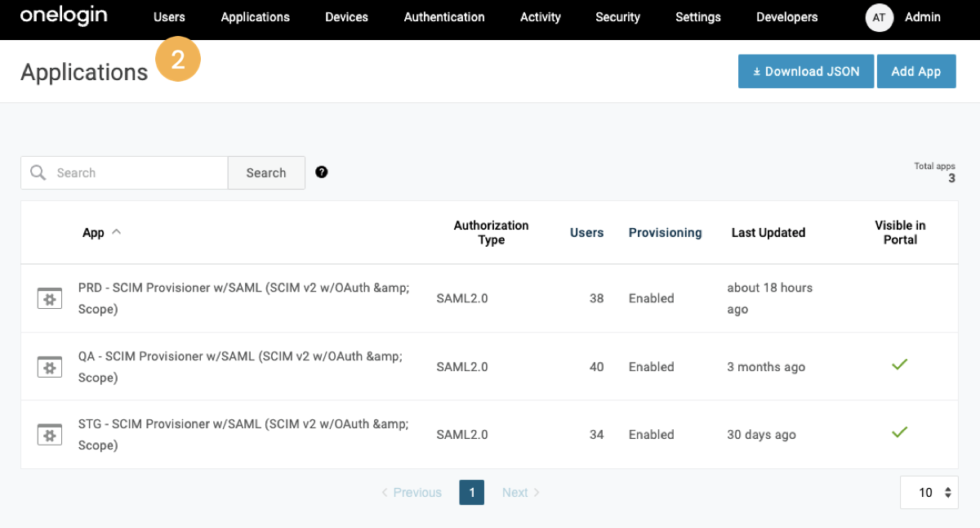Click the QA app gear icon
The height and width of the screenshot is (528, 980).
50,367
